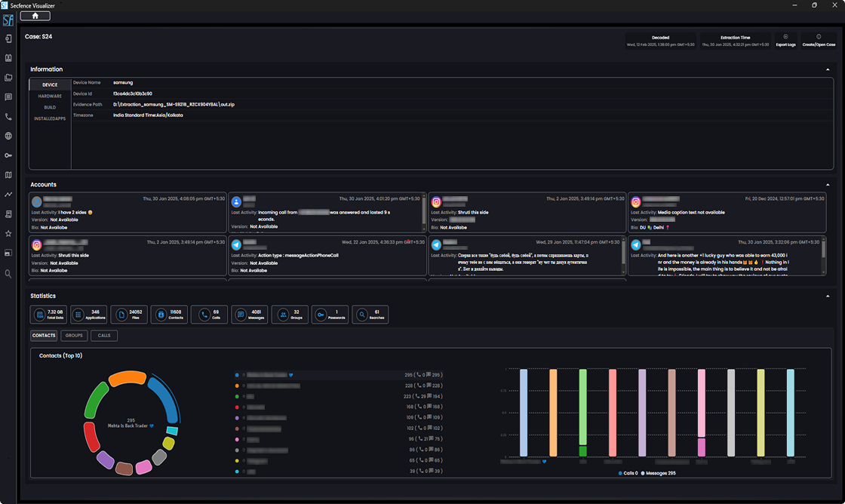This screenshot has width=845, height=504.
Task: Open the files folder sidebar icon
Action: pos(8,78)
